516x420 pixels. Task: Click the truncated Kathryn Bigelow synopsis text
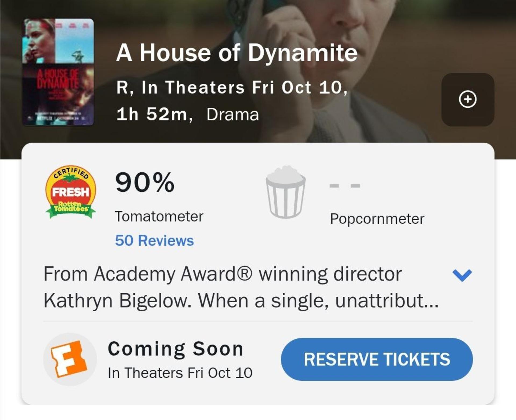[241, 287]
